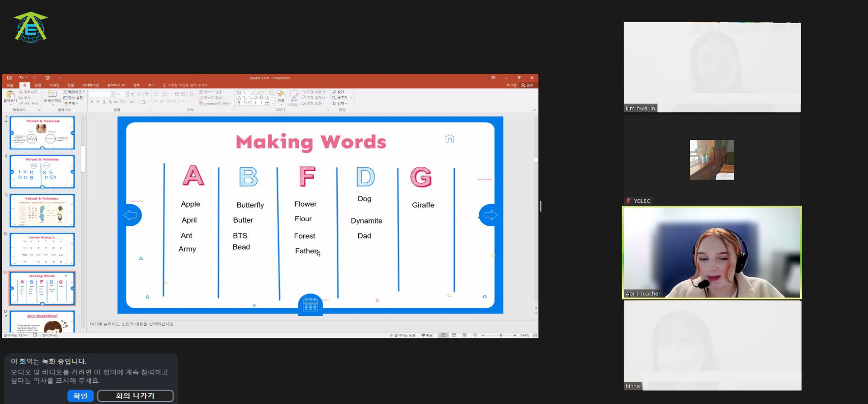This screenshot has width=868, height=404.
Task: Switch to Slide Sorter view icon
Action: click(454, 335)
